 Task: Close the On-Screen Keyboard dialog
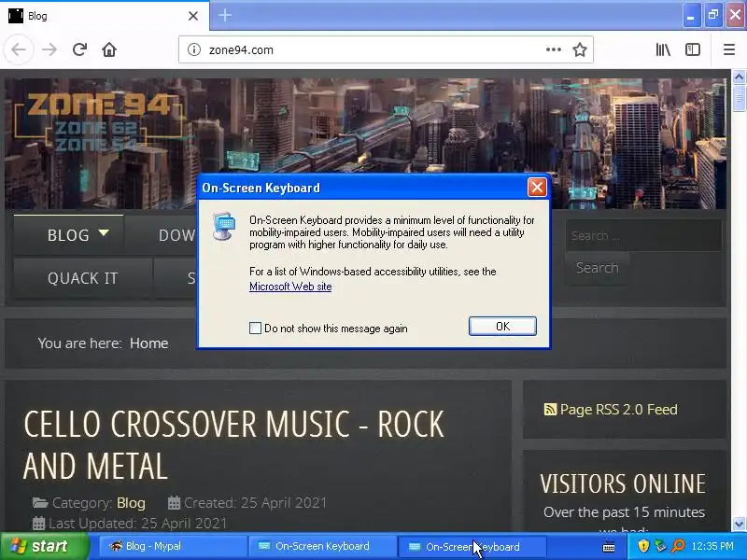coord(537,188)
